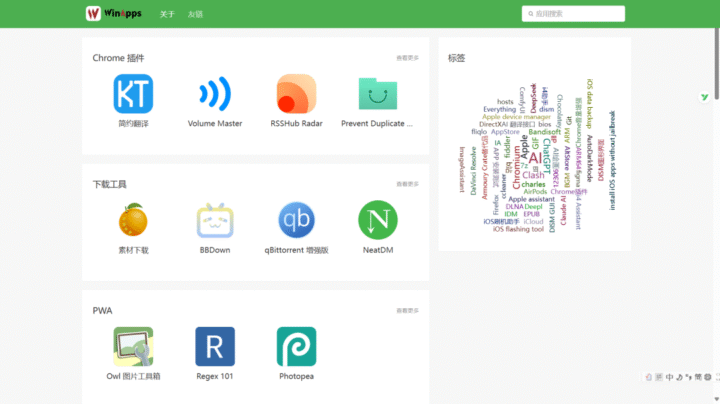Screen dimensions: 720x404
Task: Open the 简约翻译 KT app icon
Action: click(x=133, y=94)
